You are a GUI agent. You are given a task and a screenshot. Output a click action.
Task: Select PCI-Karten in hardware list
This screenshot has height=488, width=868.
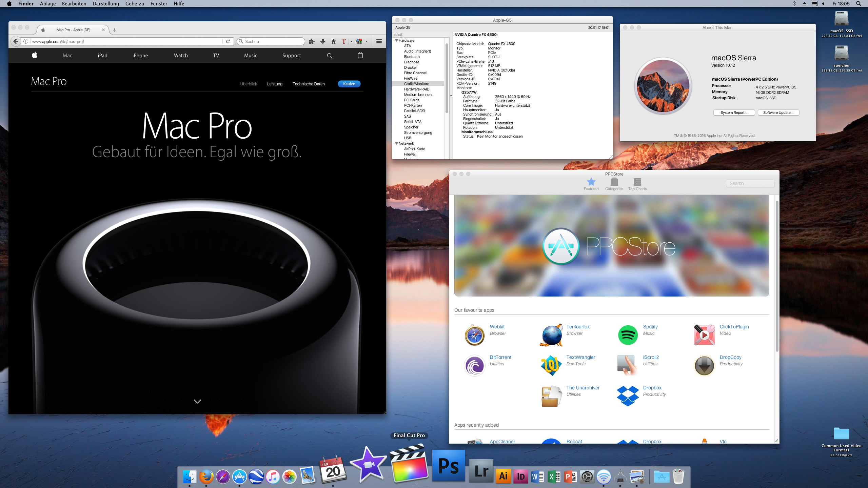(413, 105)
